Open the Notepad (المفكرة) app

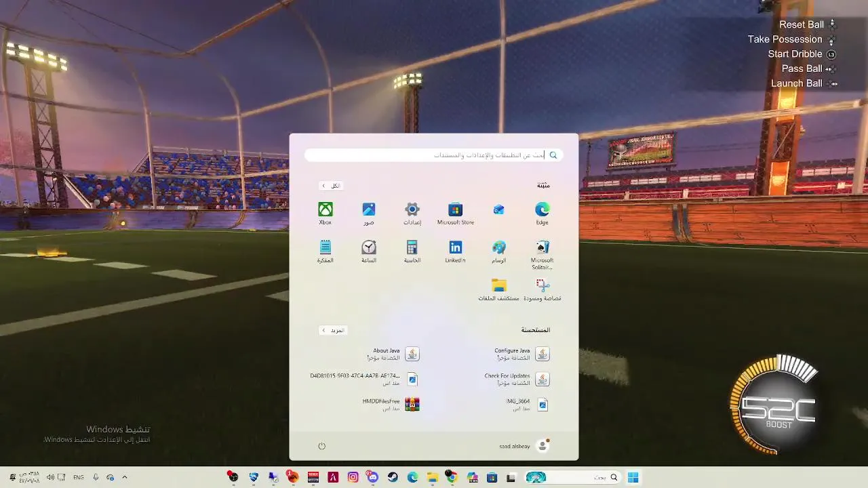(325, 251)
